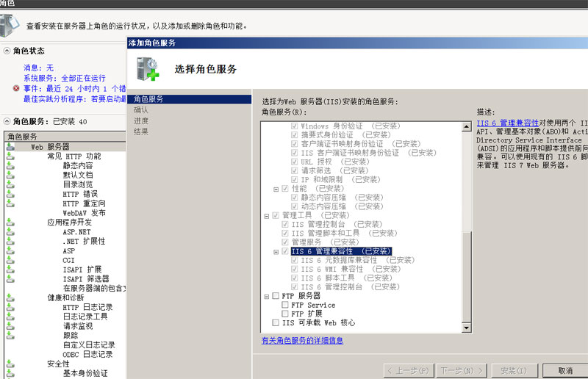Click the installed icon beside .NET 扩展性
The image size is (588, 379).
[10, 241]
